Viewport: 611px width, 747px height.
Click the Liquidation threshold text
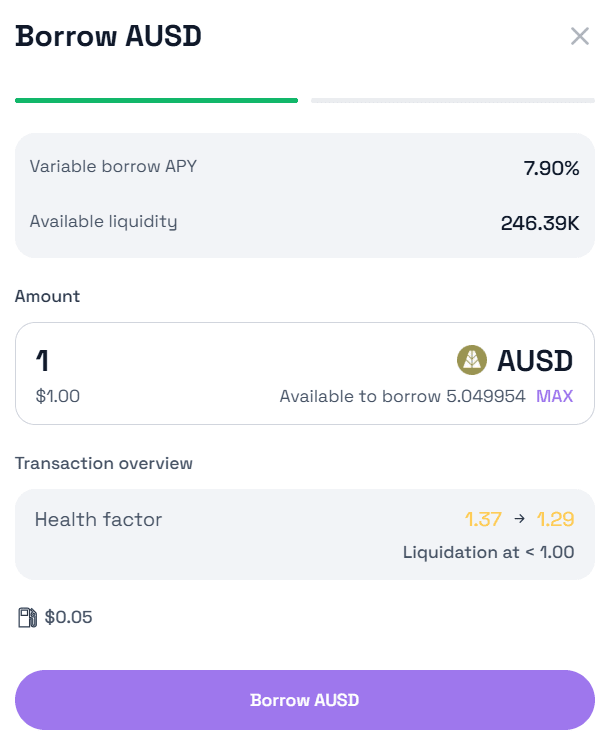click(488, 551)
